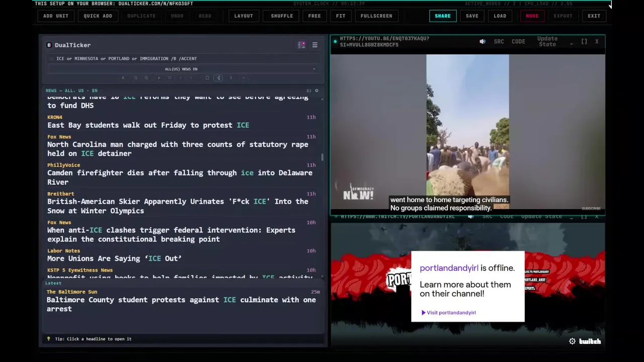Click SRC on the YouTube unit

[x=499, y=42]
